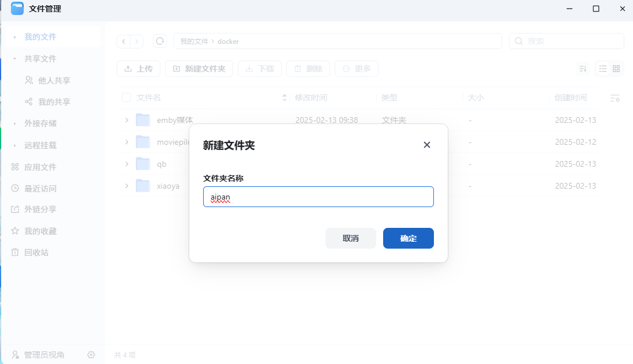Screen dimensions: 633x364
Task: Click 确定 to confirm new folder
Action: coord(408,238)
